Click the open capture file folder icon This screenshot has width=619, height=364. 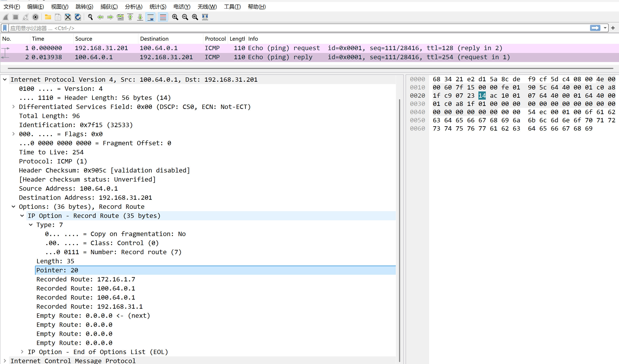point(48,17)
